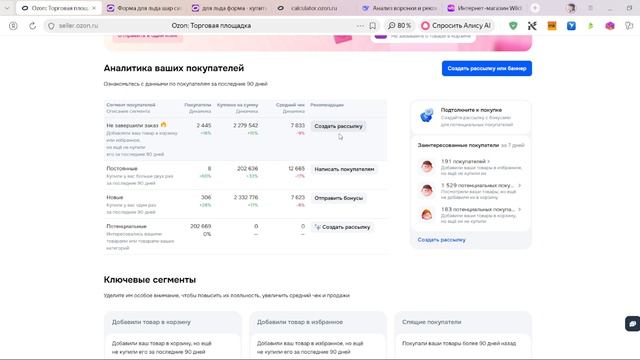Open the browser profile avatar
Screen dimensions: 640x360
(x=571, y=8)
